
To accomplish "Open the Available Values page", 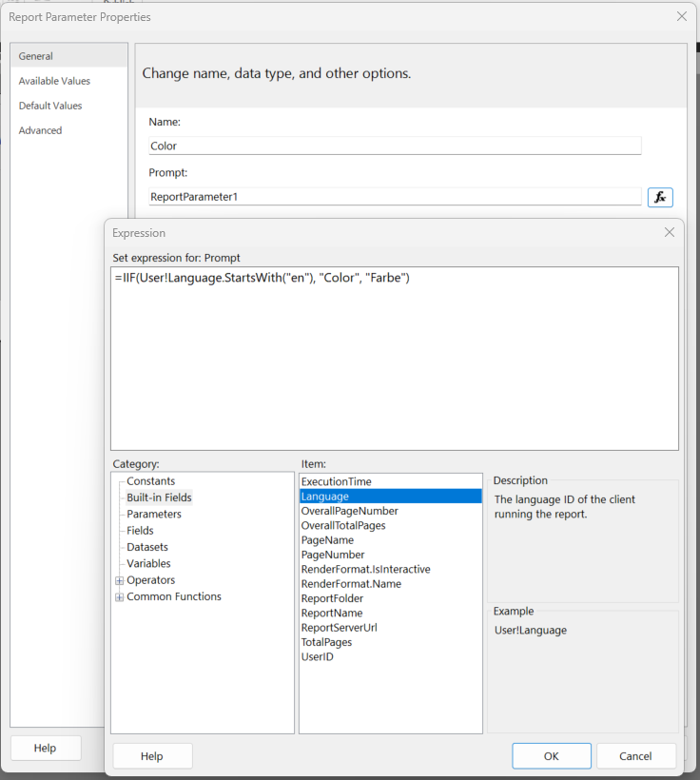I will [x=54, y=81].
